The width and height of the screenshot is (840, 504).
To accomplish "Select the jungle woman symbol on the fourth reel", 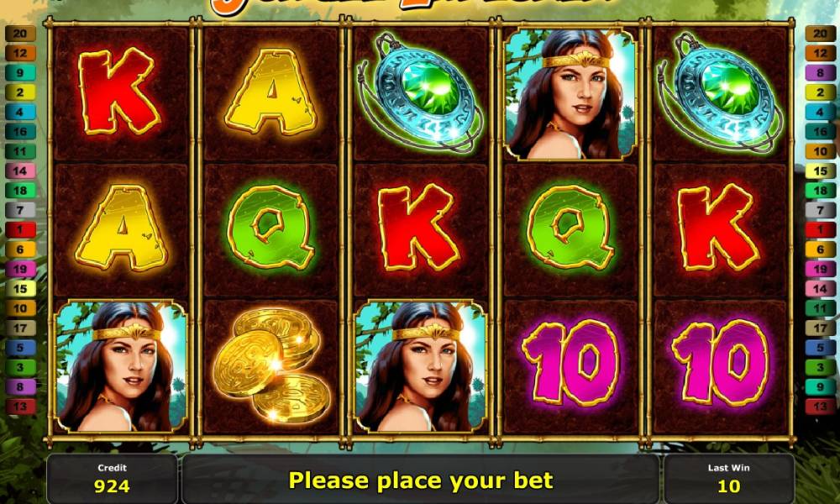I will (x=570, y=94).
